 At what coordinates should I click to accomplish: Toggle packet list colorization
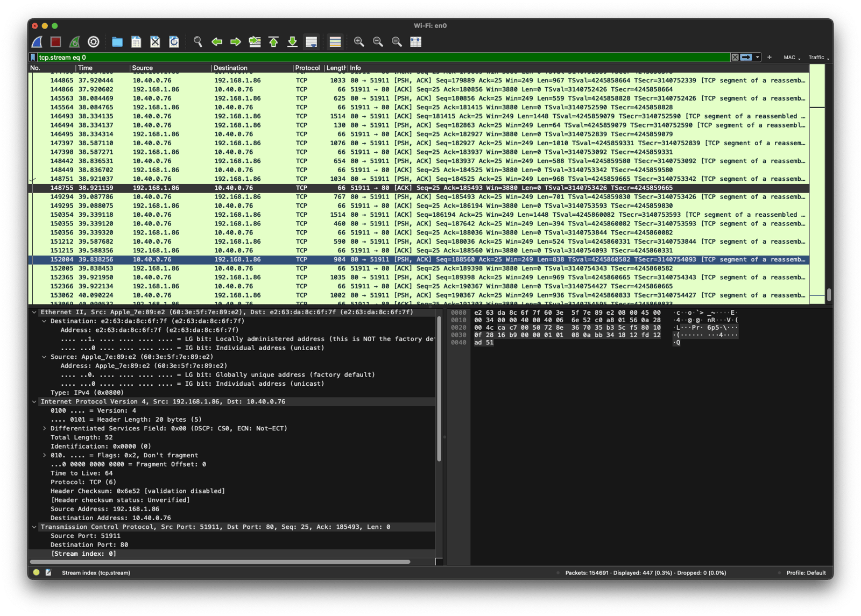335,41
